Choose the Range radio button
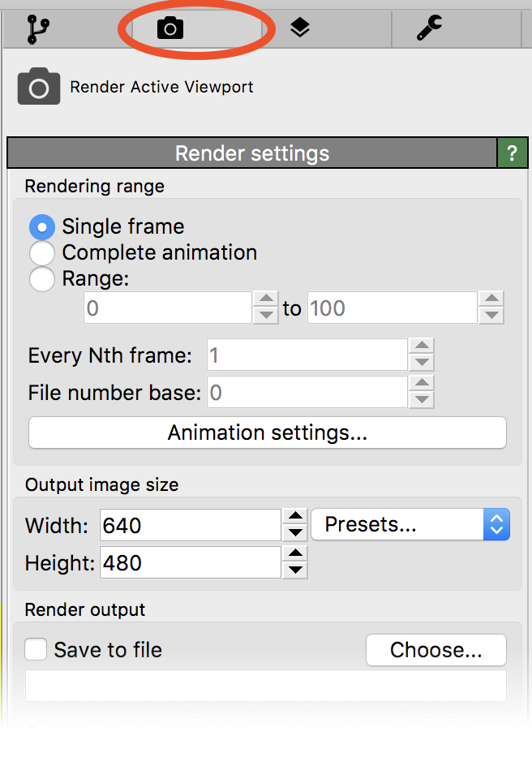The height and width of the screenshot is (779, 532). point(42,280)
